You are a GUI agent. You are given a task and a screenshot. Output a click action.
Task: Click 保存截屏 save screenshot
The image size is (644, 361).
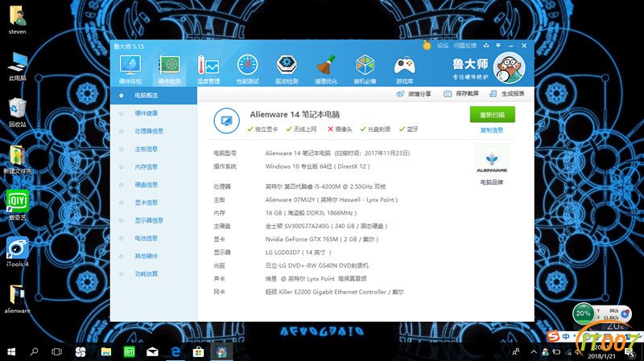[461, 94]
